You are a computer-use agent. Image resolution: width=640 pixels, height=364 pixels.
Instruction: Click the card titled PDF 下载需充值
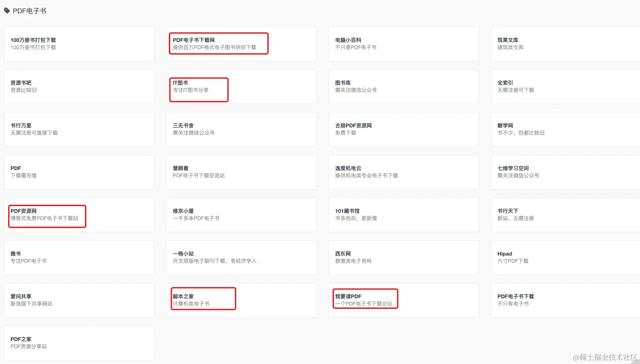tap(79, 172)
